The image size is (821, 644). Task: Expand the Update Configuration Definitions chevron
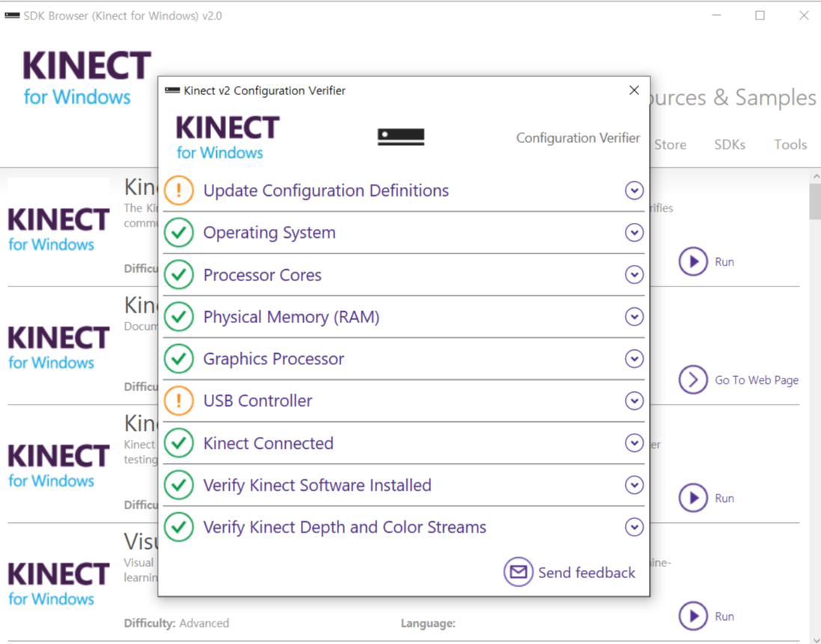tap(634, 191)
